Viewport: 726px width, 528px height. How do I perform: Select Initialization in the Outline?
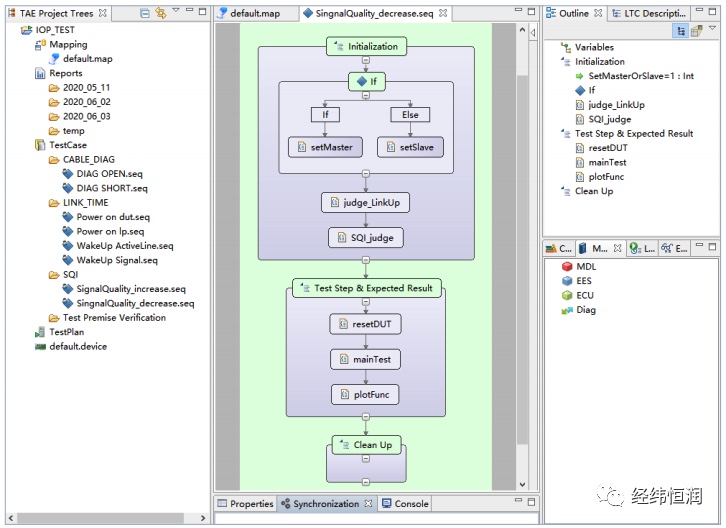click(593, 62)
